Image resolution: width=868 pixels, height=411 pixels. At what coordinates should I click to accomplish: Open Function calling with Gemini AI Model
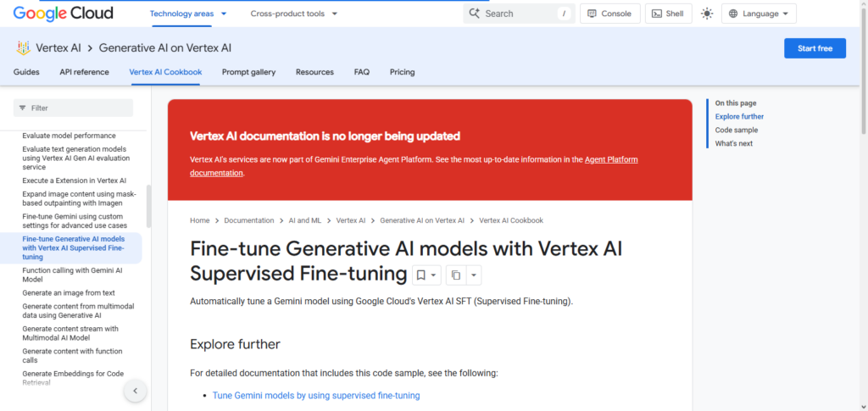coord(72,275)
